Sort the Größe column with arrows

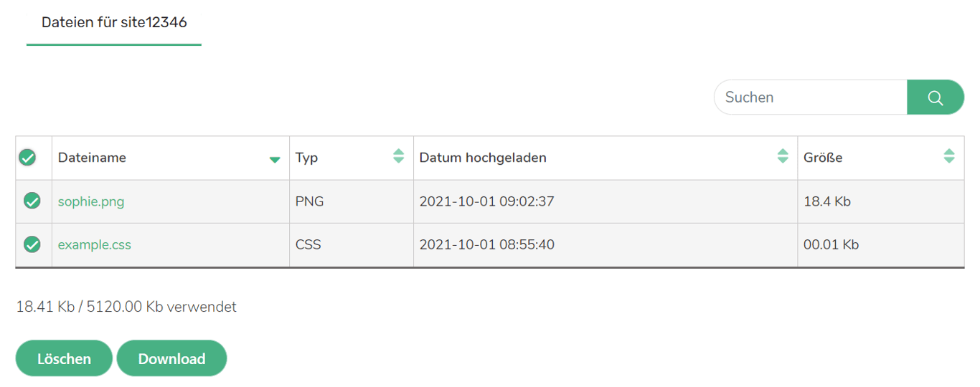coord(949,156)
